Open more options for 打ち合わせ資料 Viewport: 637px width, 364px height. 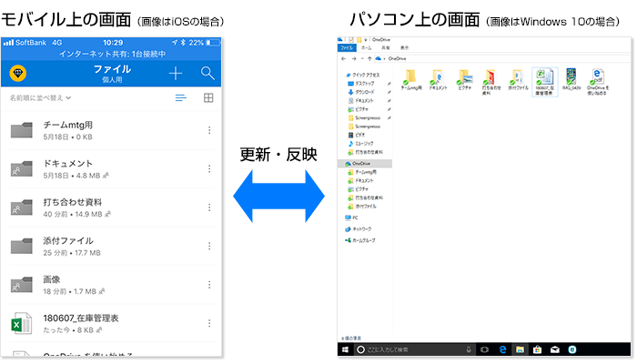coord(209,207)
